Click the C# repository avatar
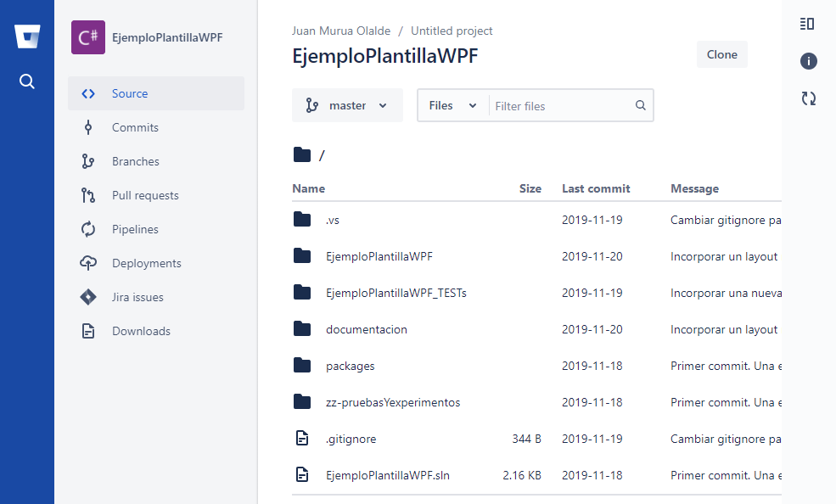Screen dimensions: 836x504 click(88, 37)
